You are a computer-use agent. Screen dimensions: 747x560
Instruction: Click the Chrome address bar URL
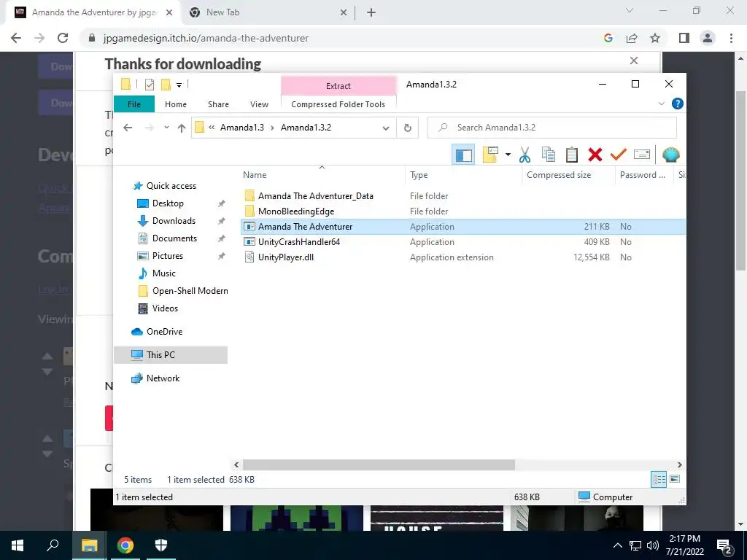pos(206,38)
